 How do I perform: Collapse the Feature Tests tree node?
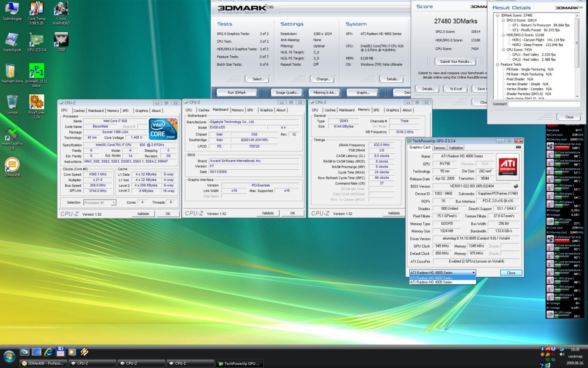coord(498,64)
